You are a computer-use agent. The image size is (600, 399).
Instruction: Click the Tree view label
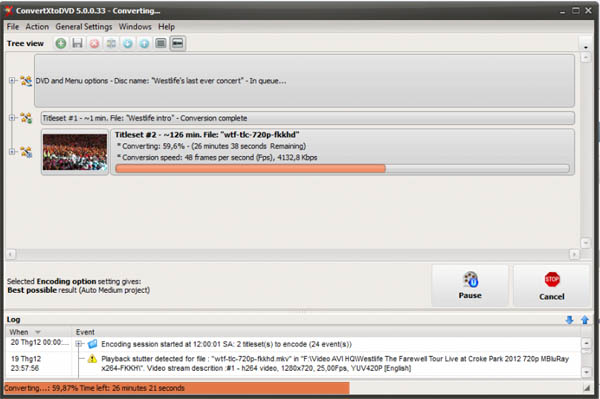tap(25, 43)
